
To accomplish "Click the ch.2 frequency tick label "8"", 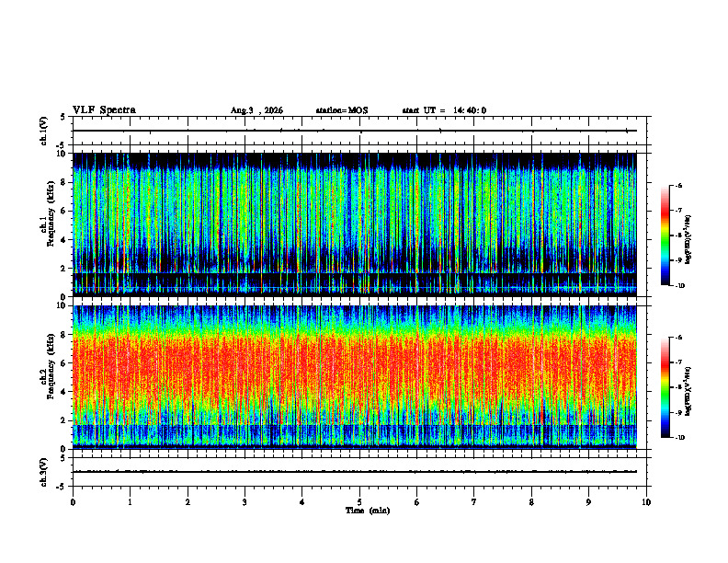I will point(63,335).
